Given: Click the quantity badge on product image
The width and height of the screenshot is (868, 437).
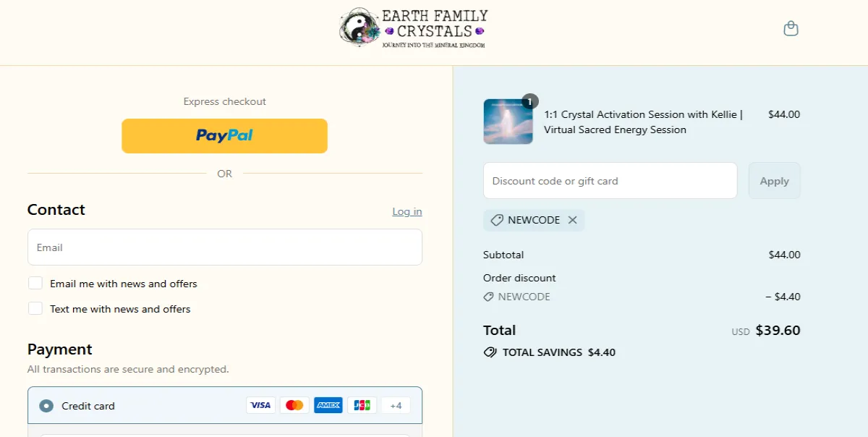Looking at the screenshot, I should (x=530, y=101).
